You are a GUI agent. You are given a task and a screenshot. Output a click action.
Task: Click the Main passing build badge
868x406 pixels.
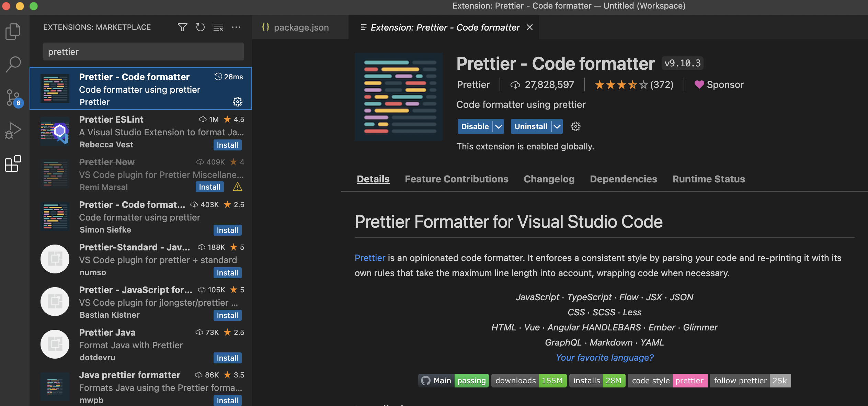click(x=454, y=381)
